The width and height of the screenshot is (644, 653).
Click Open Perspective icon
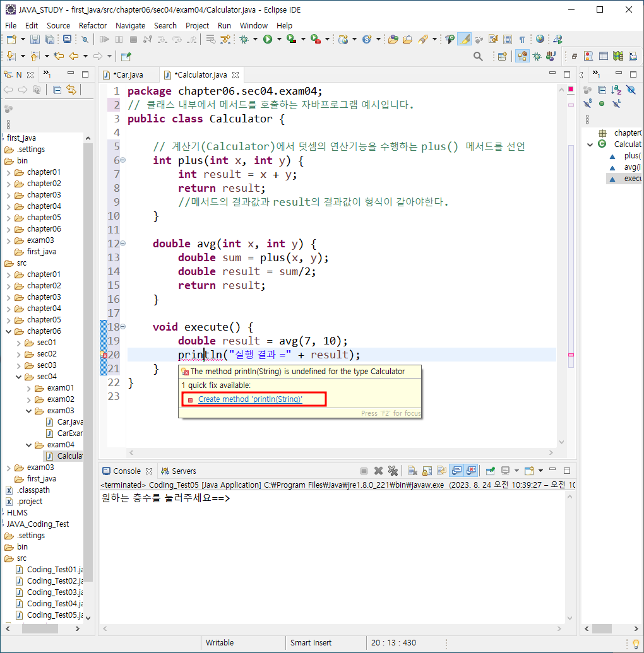(x=503, y=56)
